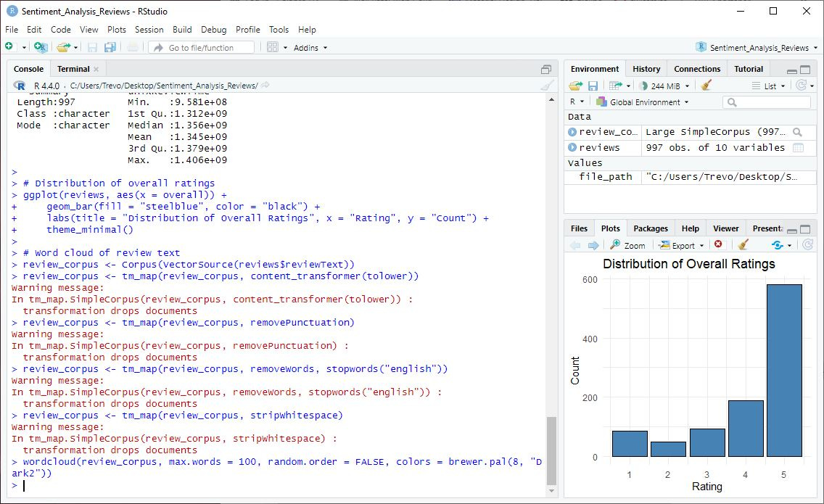Image resolution: width=824 pixels, height=504 pixels.
Task: Expand the recent files dropdown arrow
Action: pos(75,48)
